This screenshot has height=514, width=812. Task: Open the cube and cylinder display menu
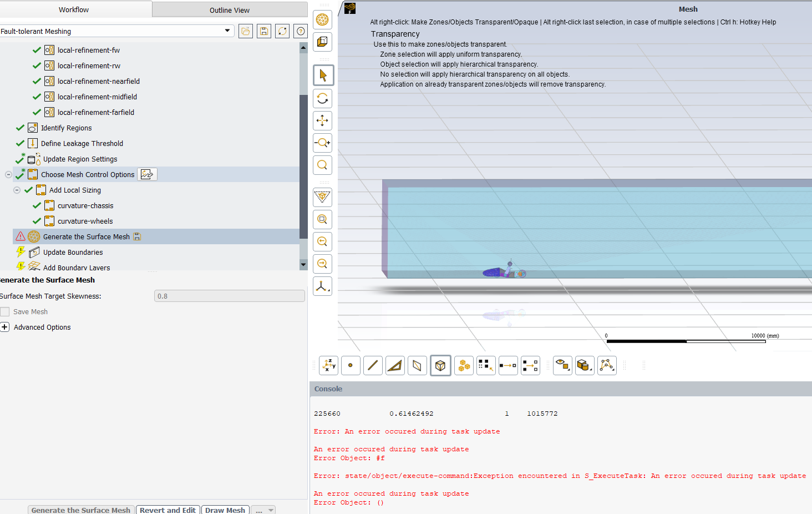point(585,365)
